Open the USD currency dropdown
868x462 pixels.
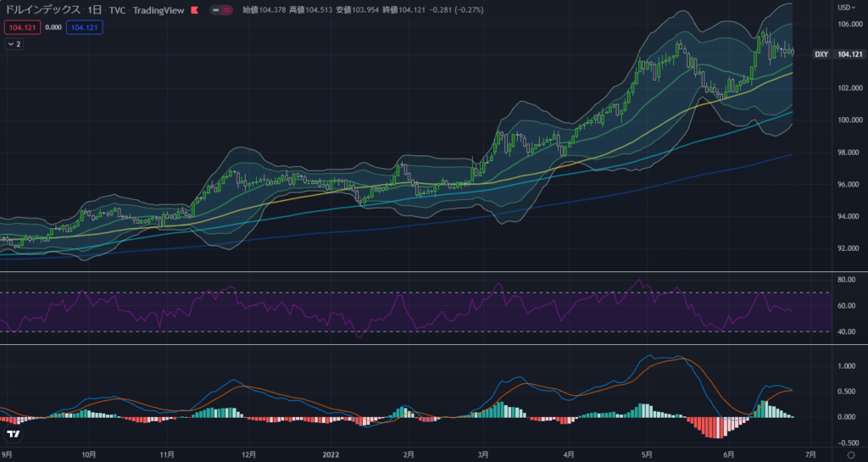(x=846, y=7)
